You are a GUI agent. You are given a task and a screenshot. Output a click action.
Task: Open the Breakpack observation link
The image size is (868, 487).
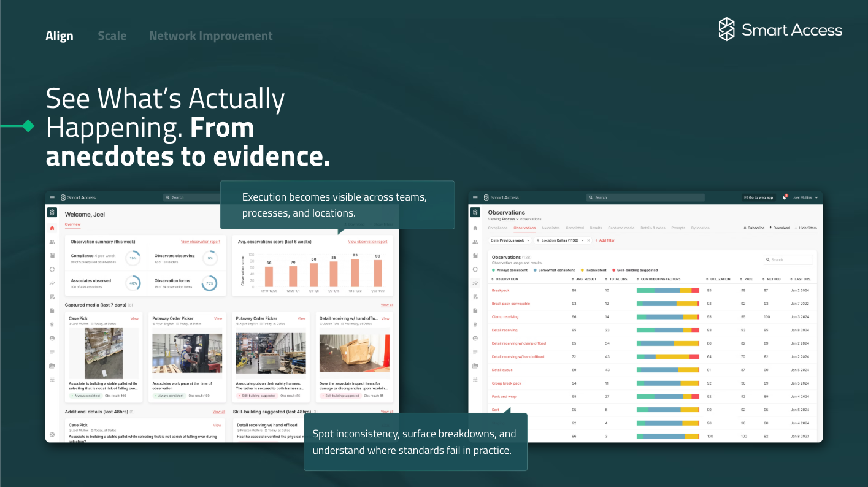501,290
